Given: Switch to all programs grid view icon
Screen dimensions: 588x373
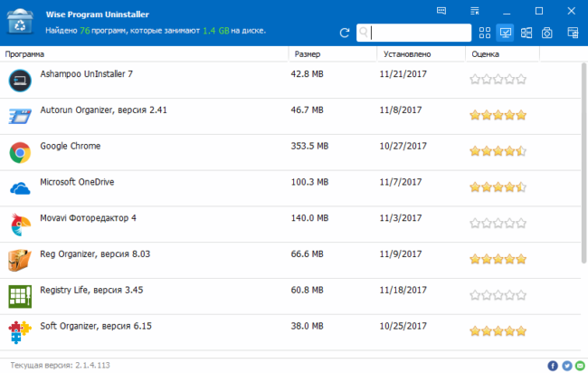Looking at the screenshot, I should pyautogui.click(x=485, y=33).
